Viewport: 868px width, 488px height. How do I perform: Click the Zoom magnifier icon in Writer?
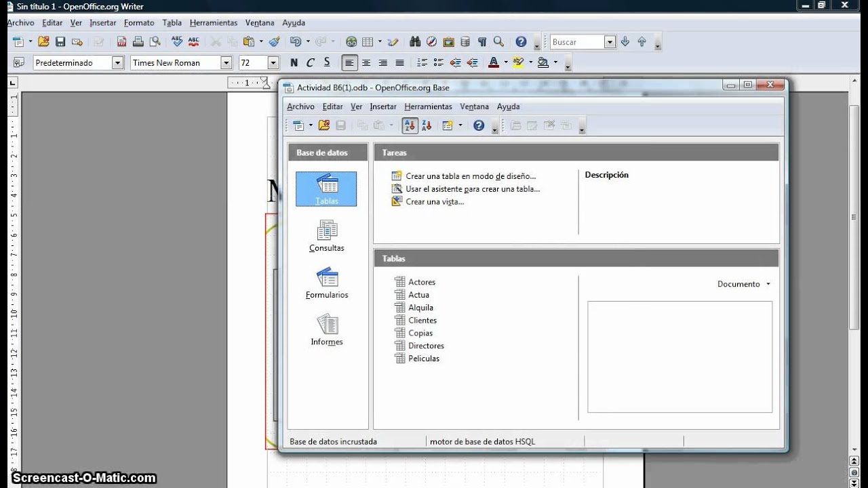498,41
